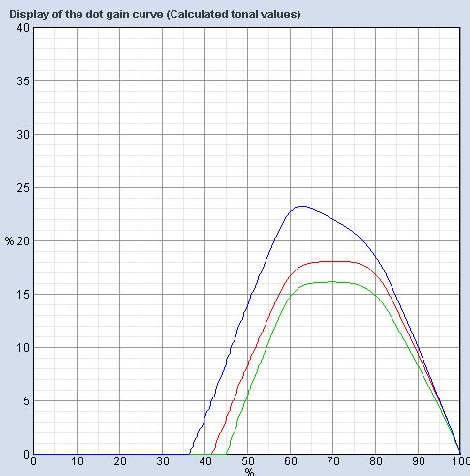Click the x-axis % unit label
The height and width of the screenshot is (476, 470).
[x=250, y=472]
